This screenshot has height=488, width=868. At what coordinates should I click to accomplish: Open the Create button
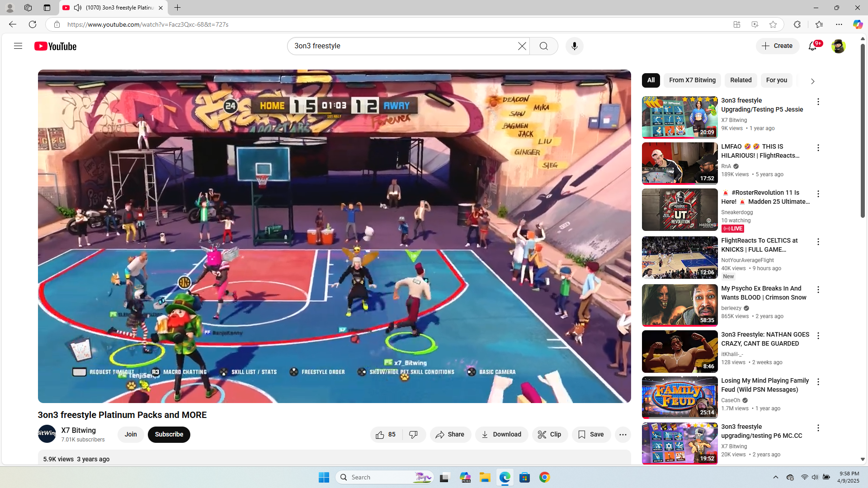coord(778,46)
